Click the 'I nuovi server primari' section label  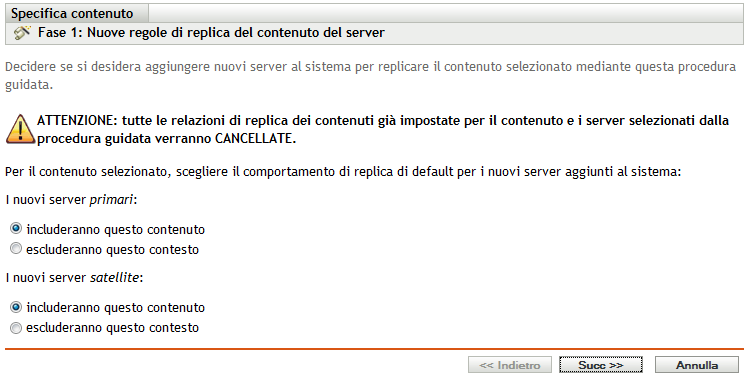[x=71, y=200]
